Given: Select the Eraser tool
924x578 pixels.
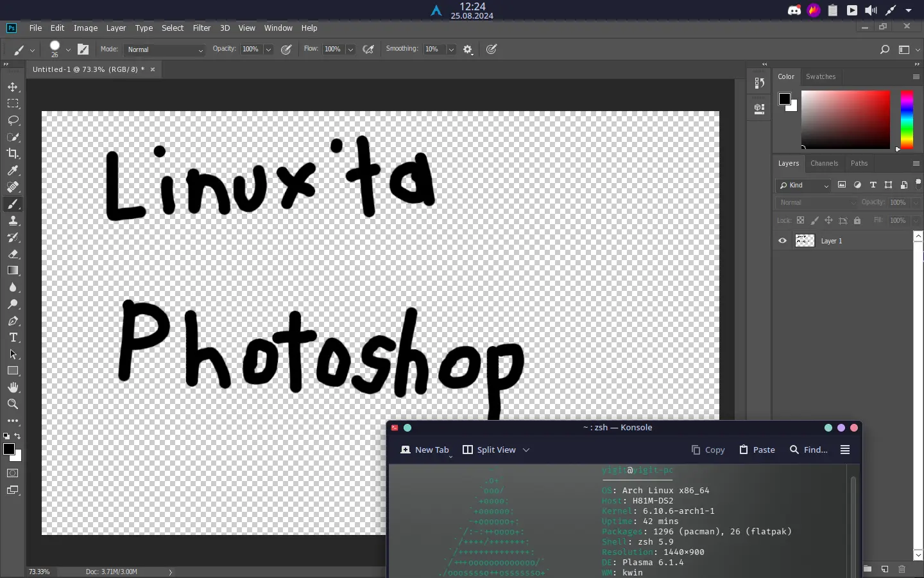Looking at the screenshot, I should (13, 254).
